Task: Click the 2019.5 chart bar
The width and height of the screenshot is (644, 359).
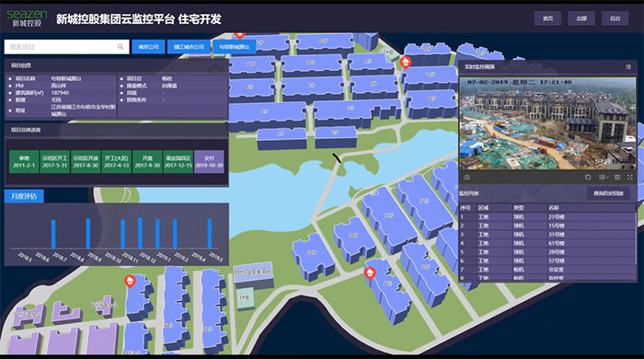Action: 210,233
